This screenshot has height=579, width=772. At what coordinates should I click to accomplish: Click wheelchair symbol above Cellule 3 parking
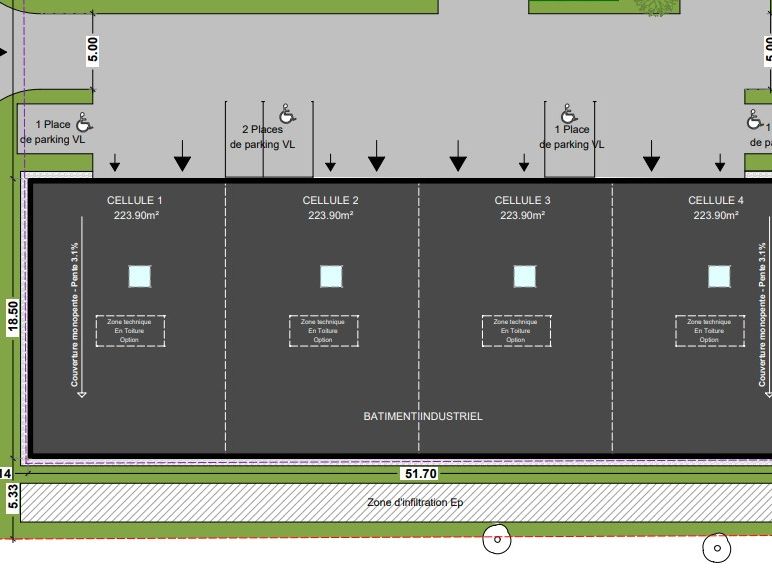click(x=569, y=114)
